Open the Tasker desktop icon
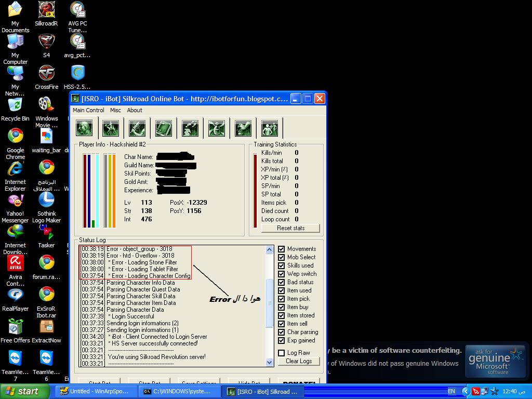 tap(46, 236)
